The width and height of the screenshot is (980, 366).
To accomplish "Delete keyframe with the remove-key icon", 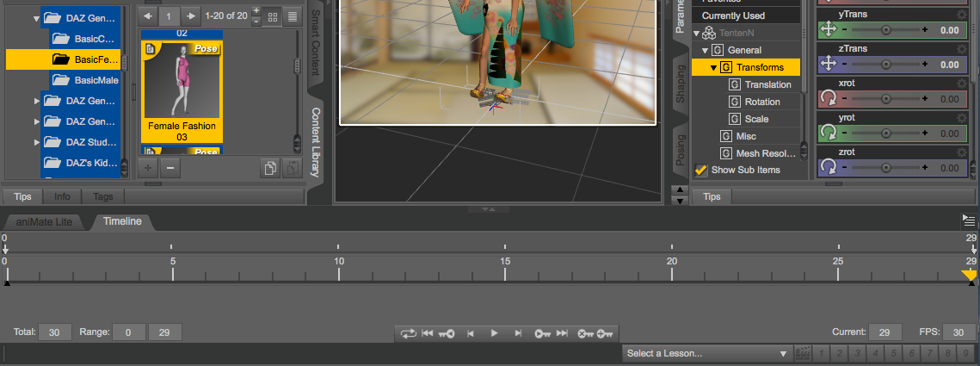I will coord(586,333).
